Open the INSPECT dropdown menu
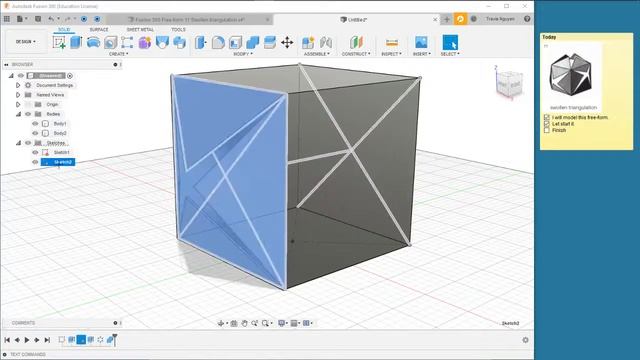The width and height of the screenshot is (640, 360). [x=391, y=54]
